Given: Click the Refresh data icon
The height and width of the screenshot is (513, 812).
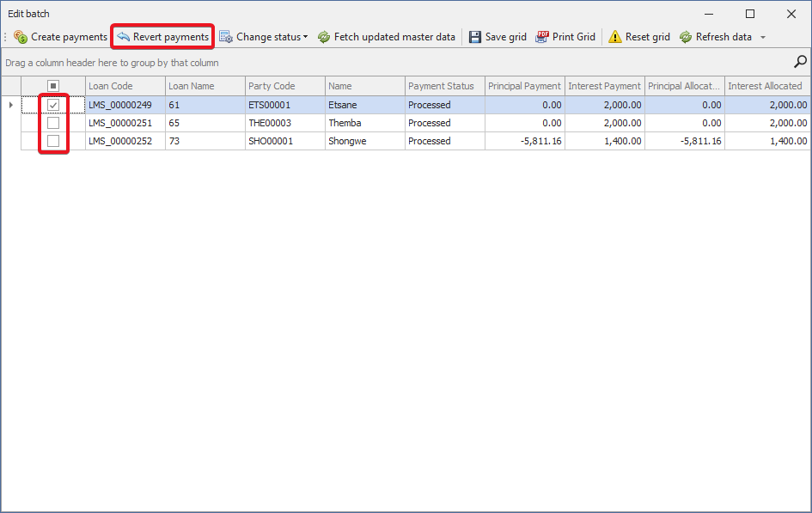Looking at the screenshot, I should [686, 37].
